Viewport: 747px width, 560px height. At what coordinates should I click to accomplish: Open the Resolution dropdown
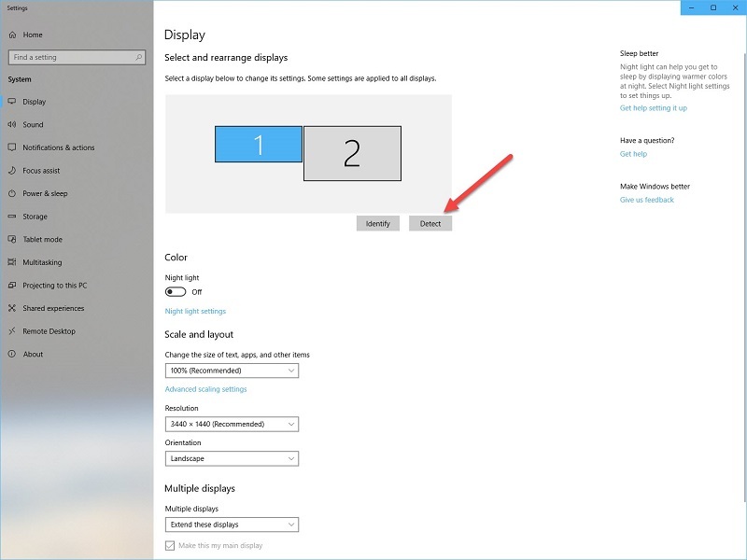[233, 424]
